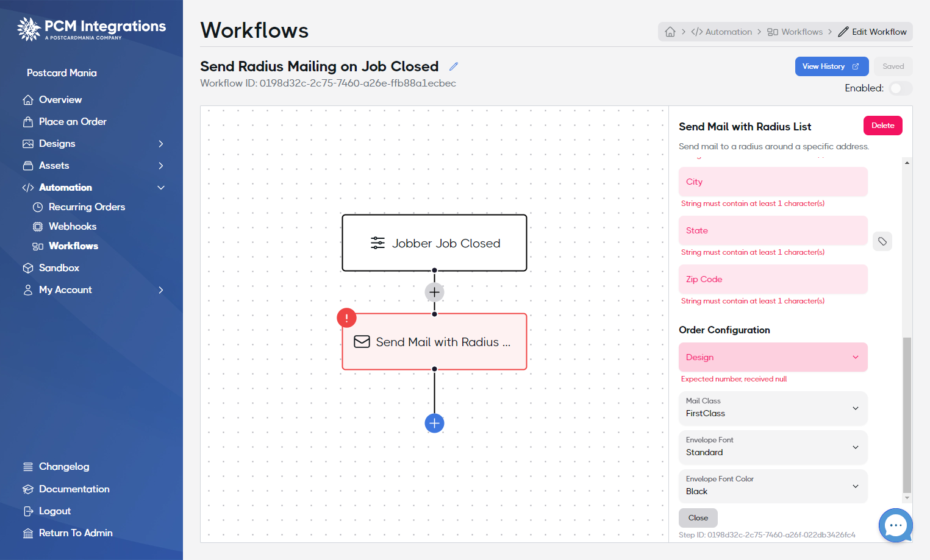This screenshot has height=560, width=930.
Task: Click the Sandbox cube icon
Action: [28, 268]
